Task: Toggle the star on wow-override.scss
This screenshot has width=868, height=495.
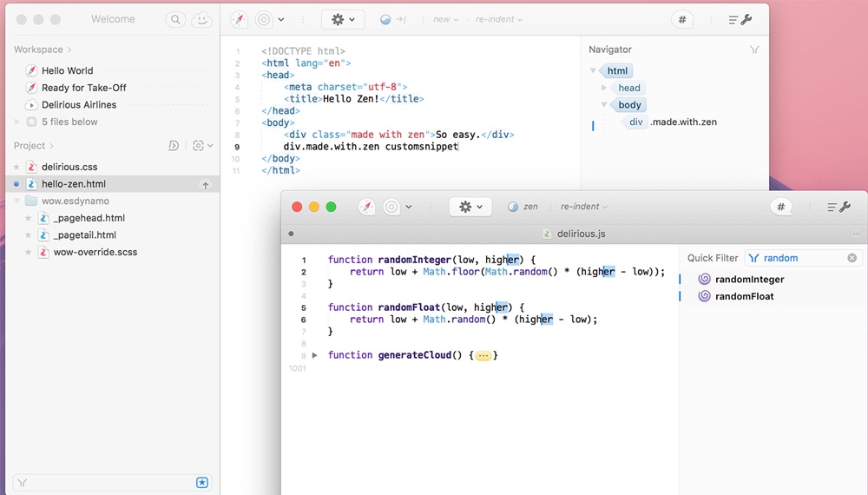Action: click(29, 252)
